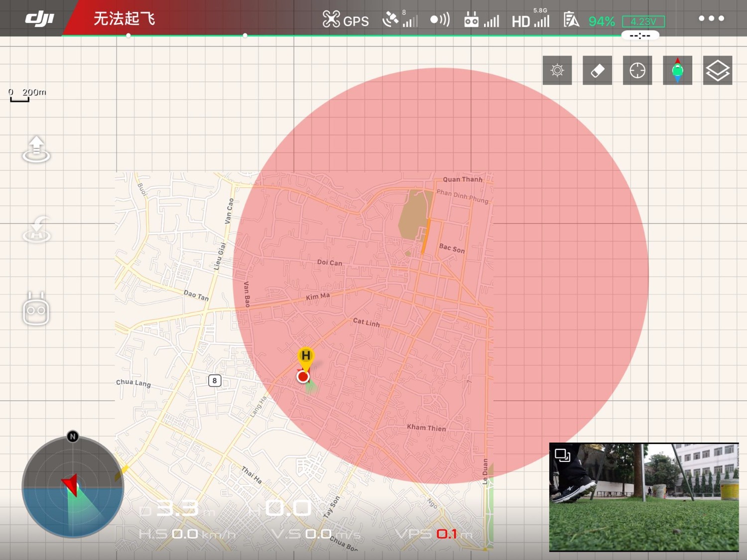This screenshot has width=747, height=560.
Task: Center map on current location crosshair
Action: tap(637, 70)
